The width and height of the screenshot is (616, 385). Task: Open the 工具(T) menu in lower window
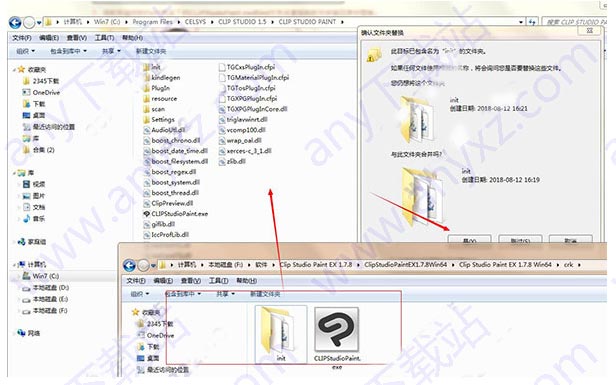218,280
